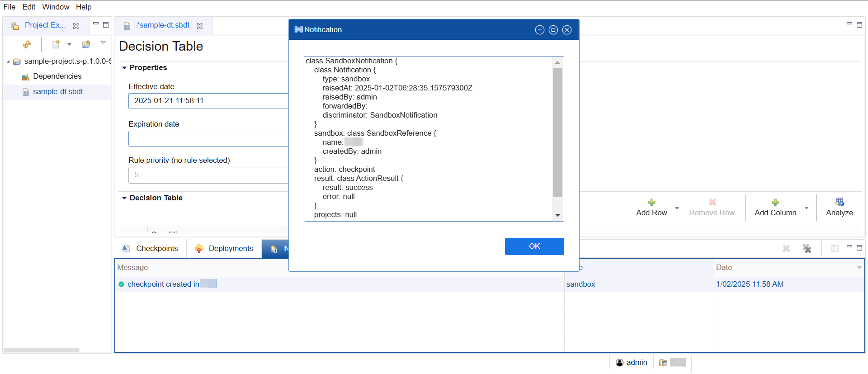Click the new file icon in Project Explorer

(56, 44)
